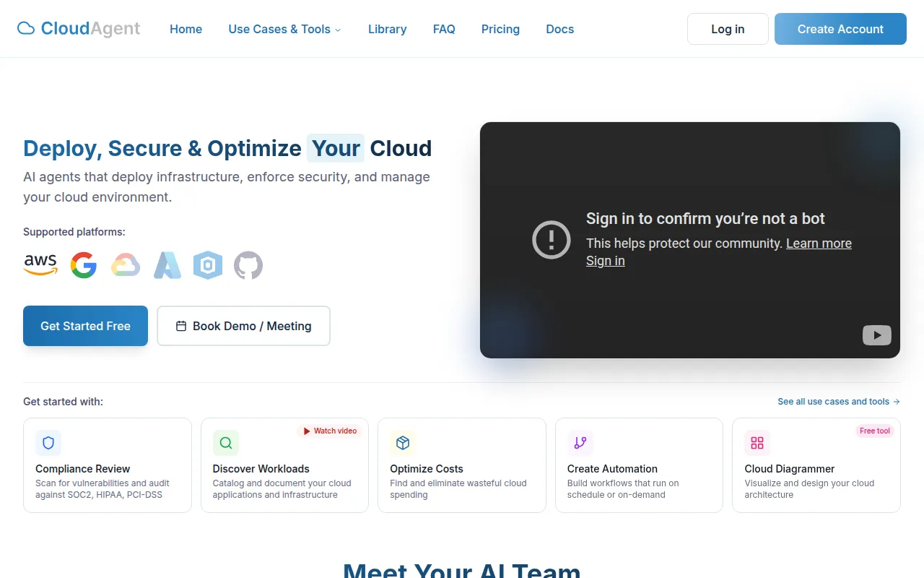Screen dimensions: 924x578
Task: Open the Create Automation card title
Action: pos(612,469)
